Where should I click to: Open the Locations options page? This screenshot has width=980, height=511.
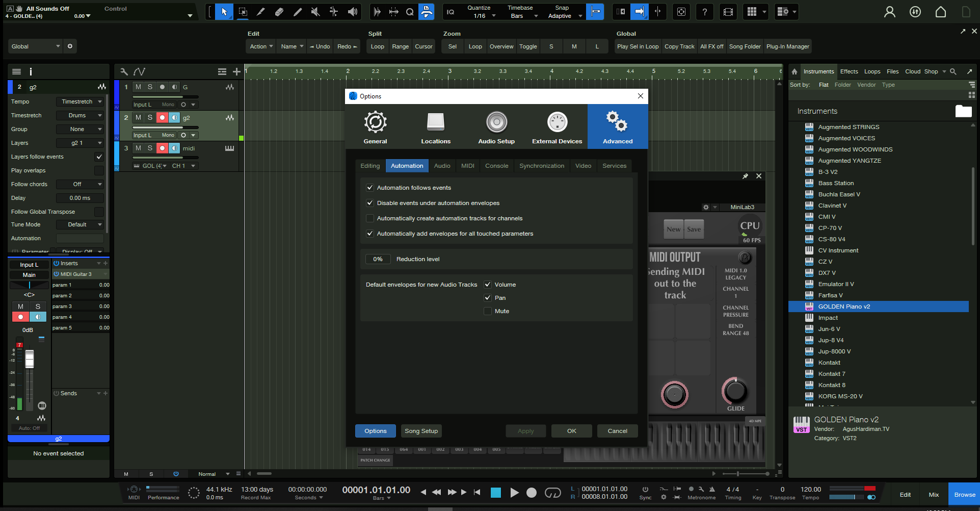tap(436, 127)
